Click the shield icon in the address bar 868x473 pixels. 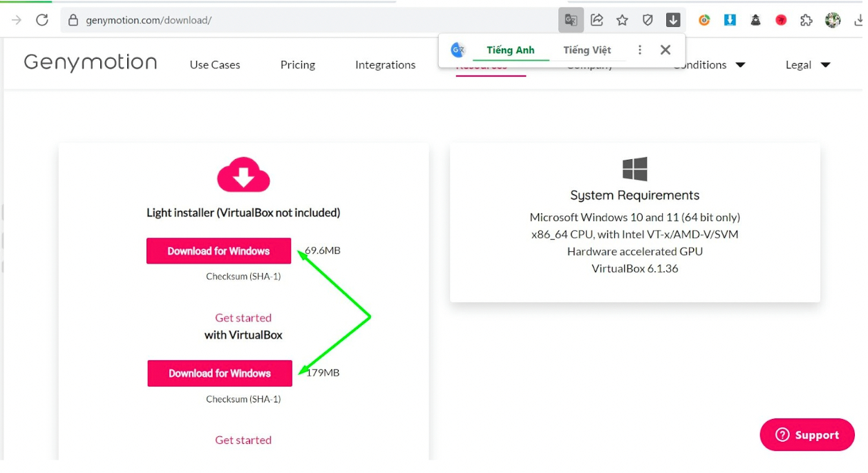tap(648, 20)
